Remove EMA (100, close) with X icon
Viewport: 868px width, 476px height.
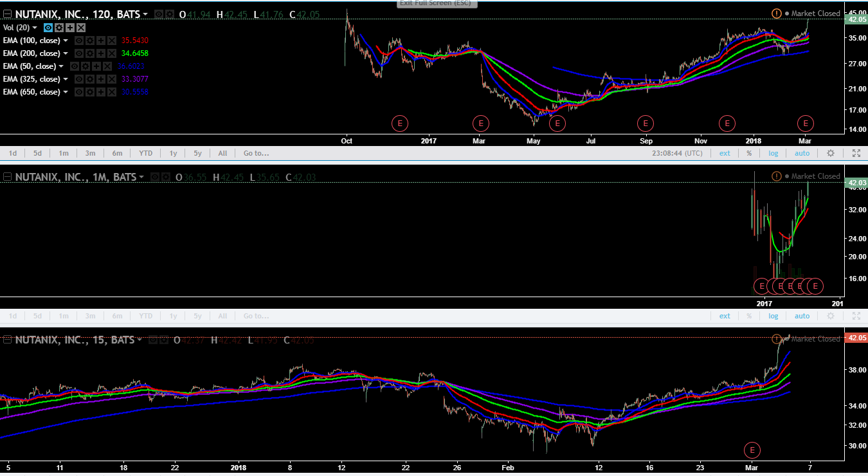[x=112, y=41]
